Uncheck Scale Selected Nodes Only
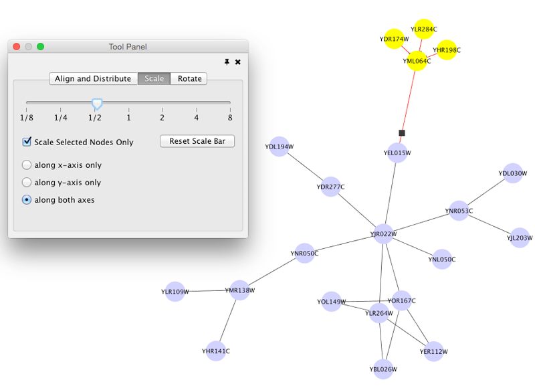This screenshot has height=392, width=535. click(x=27, y=142)
